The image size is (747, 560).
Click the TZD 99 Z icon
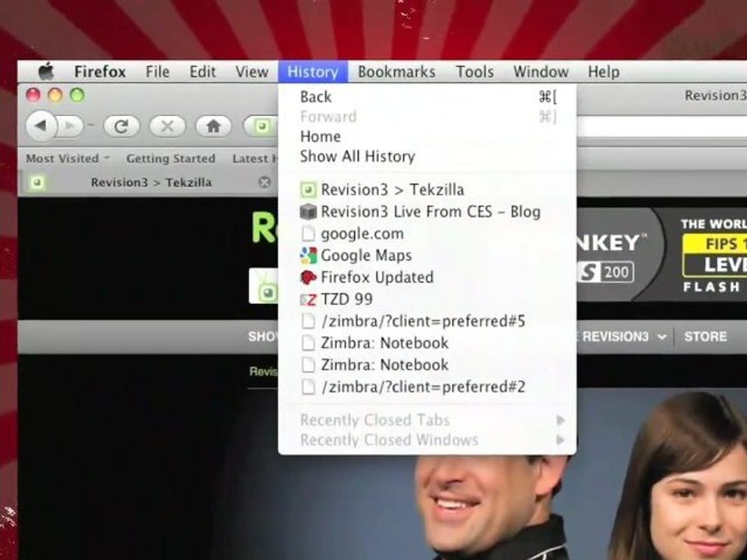point(308,299)
